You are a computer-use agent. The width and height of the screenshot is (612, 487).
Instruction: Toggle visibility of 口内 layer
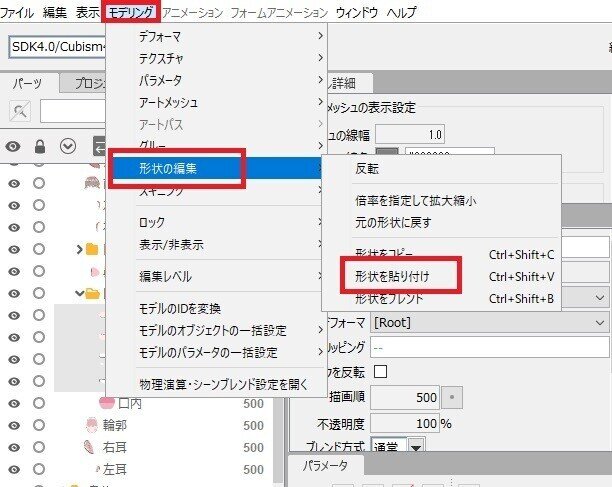(x=14, y=403)
